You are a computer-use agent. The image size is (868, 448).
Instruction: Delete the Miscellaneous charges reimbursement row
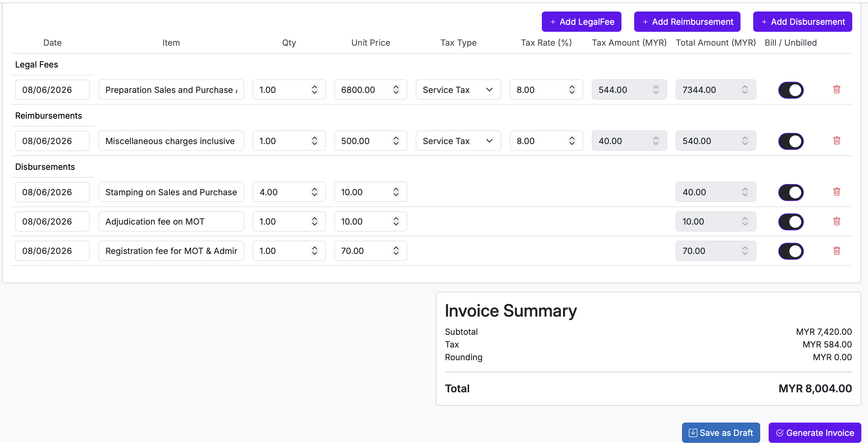[x=836, y=141]
